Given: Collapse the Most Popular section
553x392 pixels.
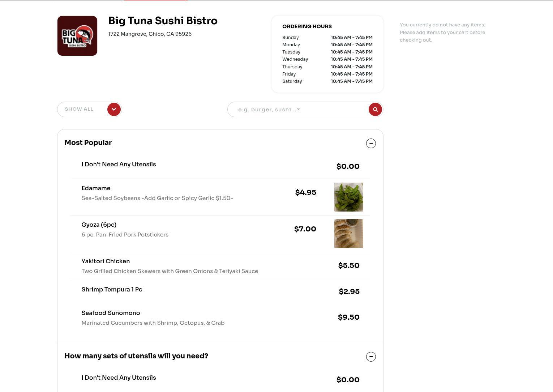Looking at the screenshot, I should (371, 143).
